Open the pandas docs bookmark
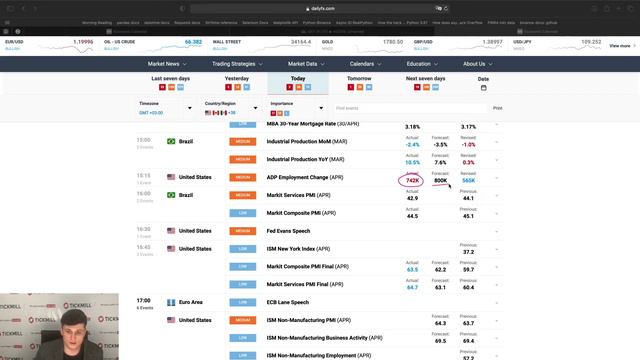This screenshot has width=640, height=360. (x=128, y=23)
